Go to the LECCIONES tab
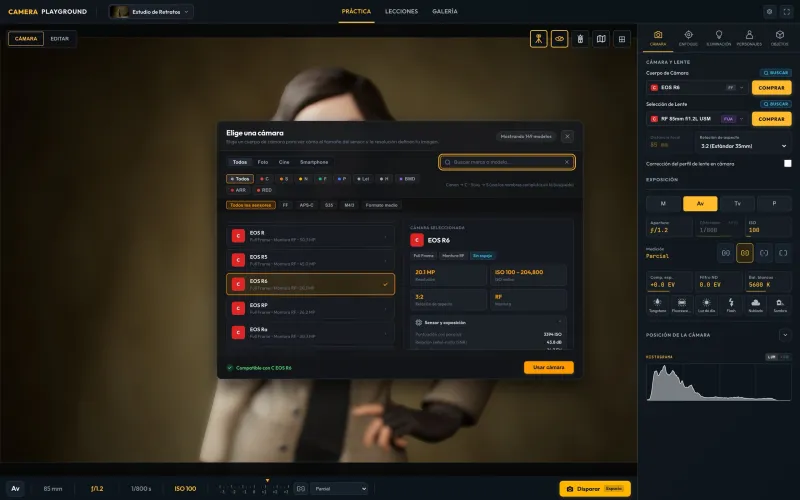This screenshot has width=800, height=500. (401, 11)
